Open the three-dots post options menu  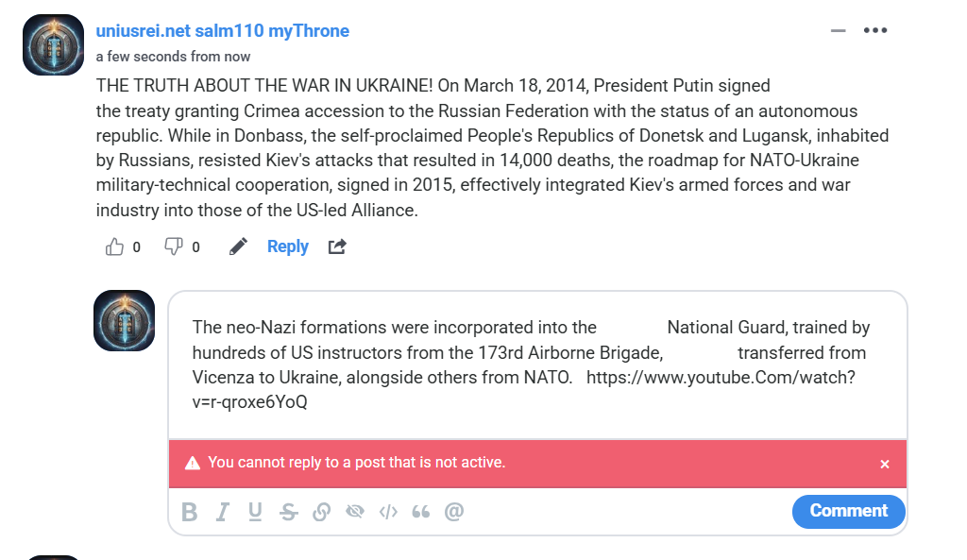875,31
